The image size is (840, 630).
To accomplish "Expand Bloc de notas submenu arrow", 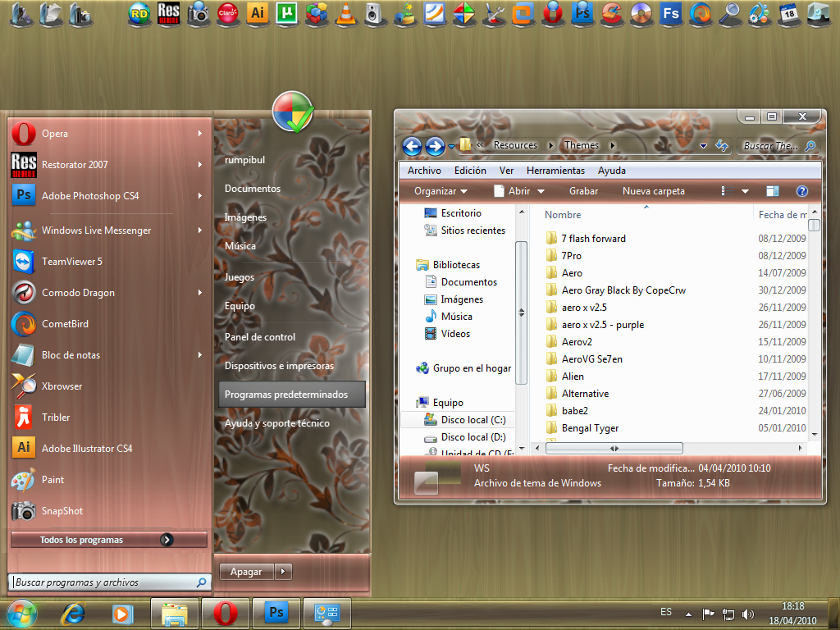I will click(x=200, y=354).
